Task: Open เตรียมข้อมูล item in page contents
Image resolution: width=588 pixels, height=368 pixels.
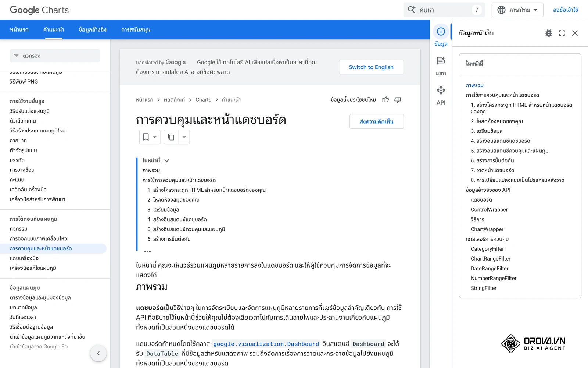Action: (163, 209)
